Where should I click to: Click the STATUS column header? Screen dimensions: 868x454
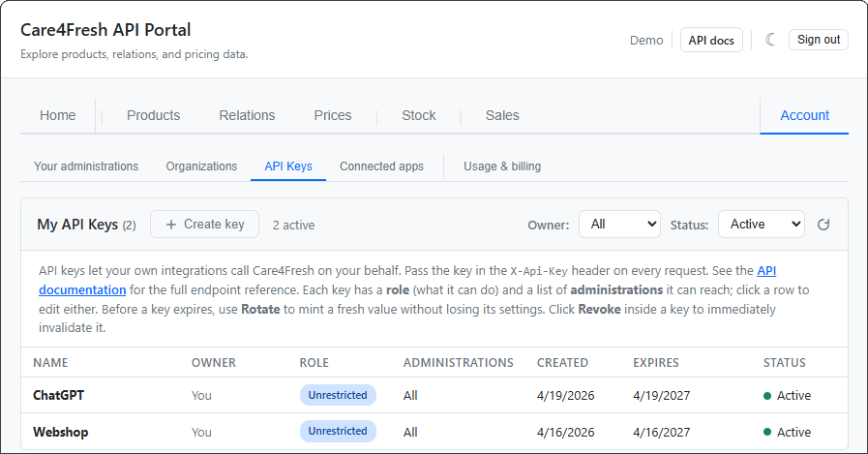pyautogui.click(x=785, y=363)
